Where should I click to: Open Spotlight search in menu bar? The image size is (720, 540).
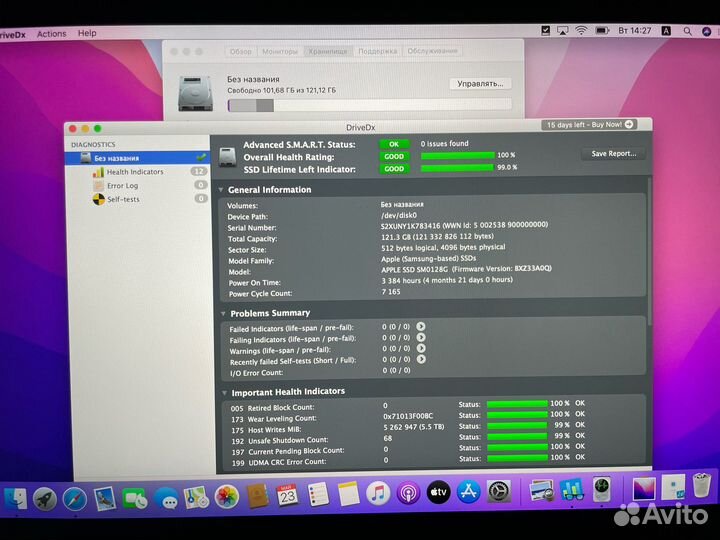[x=687, y=31]
